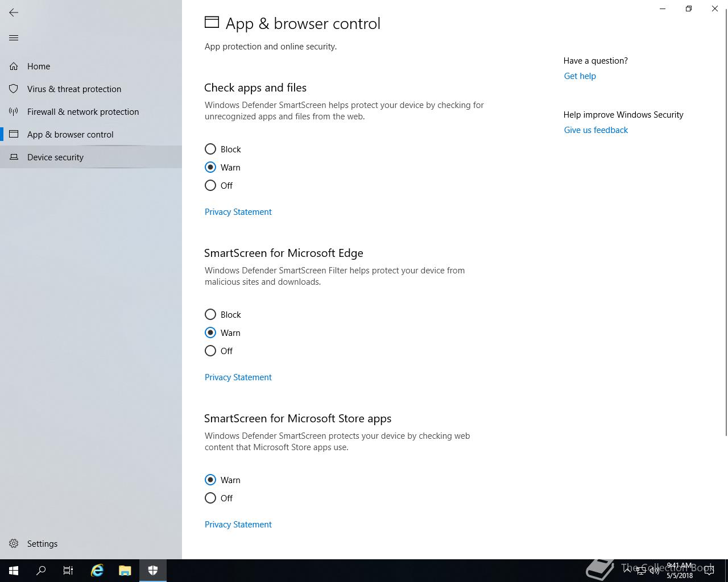Click the Help improve Windows Security text
728x582 pixels.
(x=623, y=115)
